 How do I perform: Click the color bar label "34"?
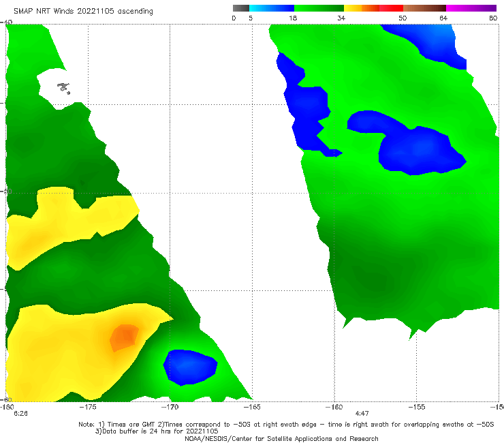click(341, 18)
